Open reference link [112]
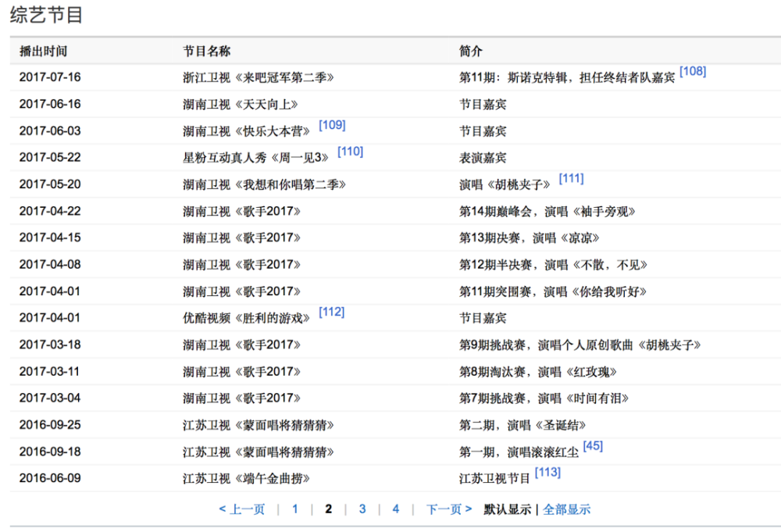 [331, 312]
